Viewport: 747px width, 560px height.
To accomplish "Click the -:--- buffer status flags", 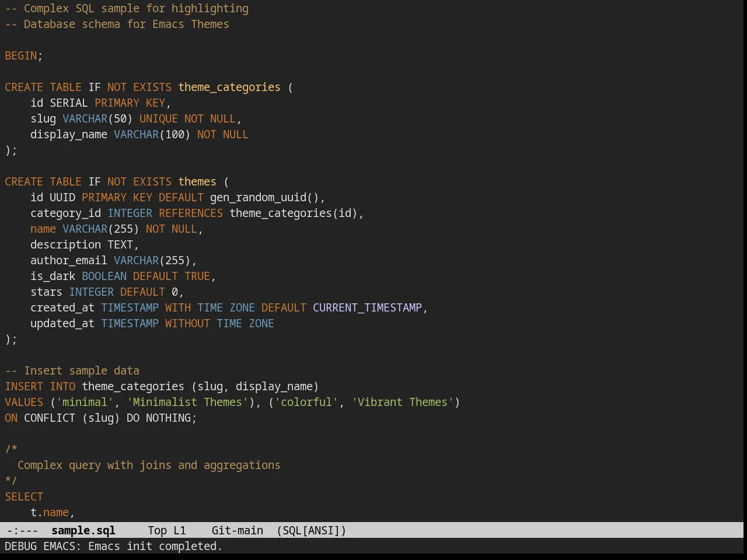I will tap(22, 530).
